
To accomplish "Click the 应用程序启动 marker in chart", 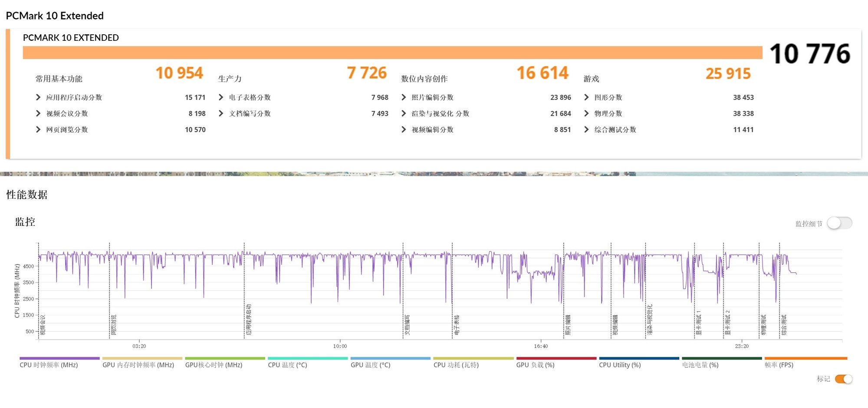I will click(249, 320).
